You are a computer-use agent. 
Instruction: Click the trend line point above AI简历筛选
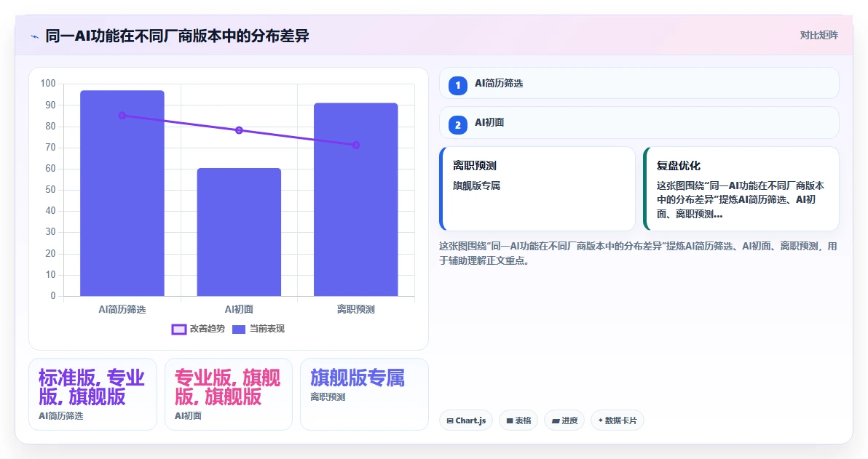(122, 116)
